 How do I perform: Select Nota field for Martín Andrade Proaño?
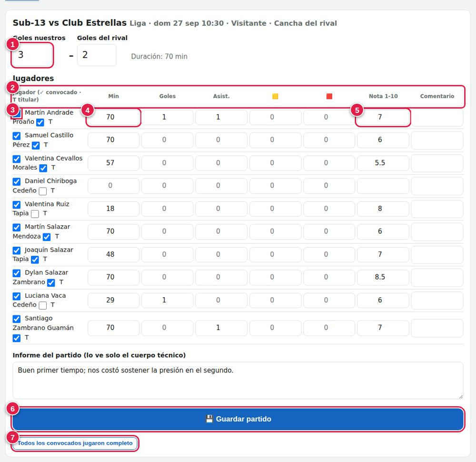383,117
